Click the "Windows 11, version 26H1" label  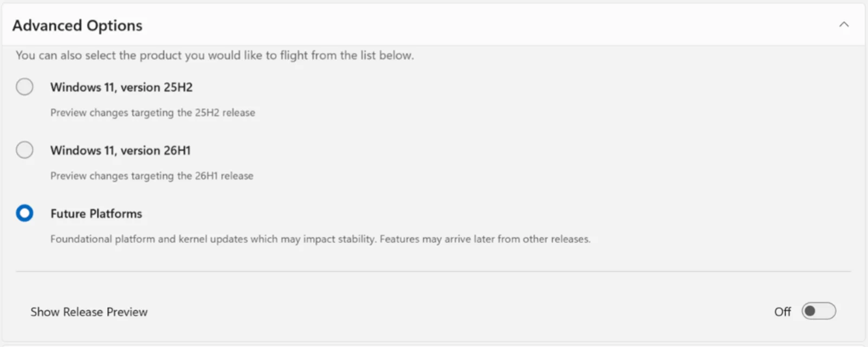pyautogui.click(x=120, y=150)
